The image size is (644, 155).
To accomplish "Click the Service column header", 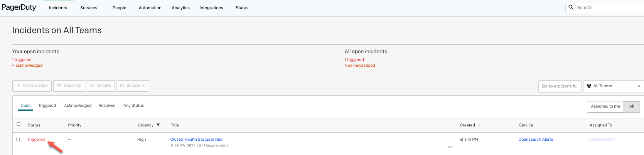I will (x=526, y=125).
